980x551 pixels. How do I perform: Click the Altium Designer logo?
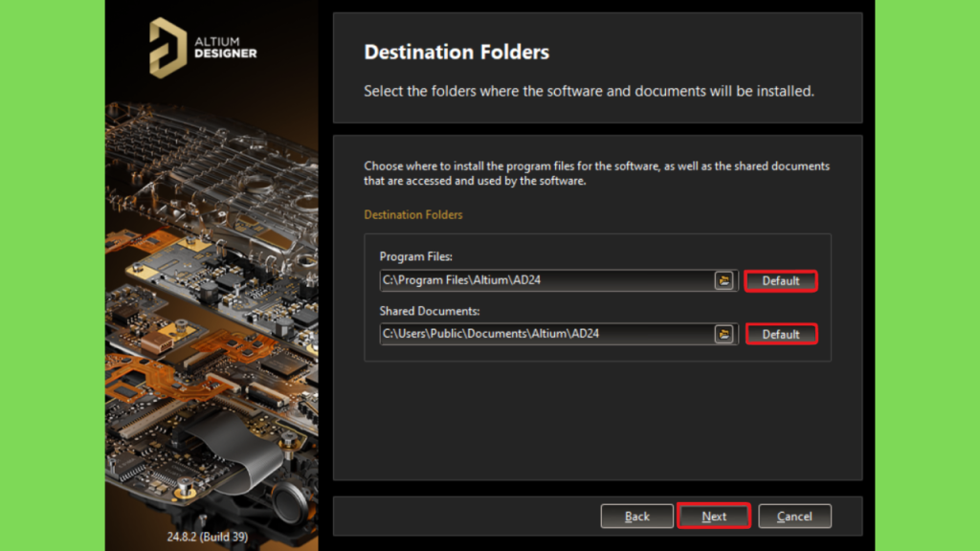(203, 48)
